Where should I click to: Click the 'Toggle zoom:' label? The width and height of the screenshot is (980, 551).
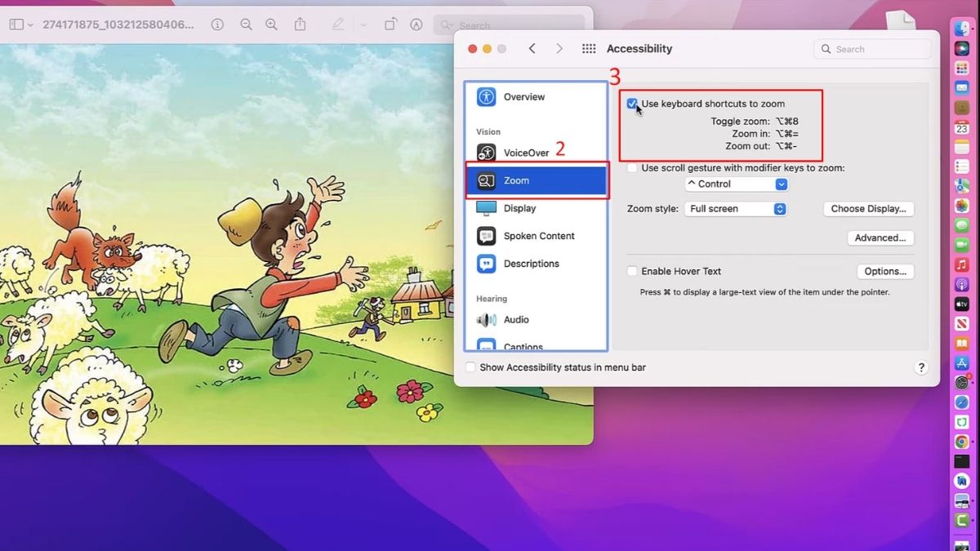tap(740, 122)
